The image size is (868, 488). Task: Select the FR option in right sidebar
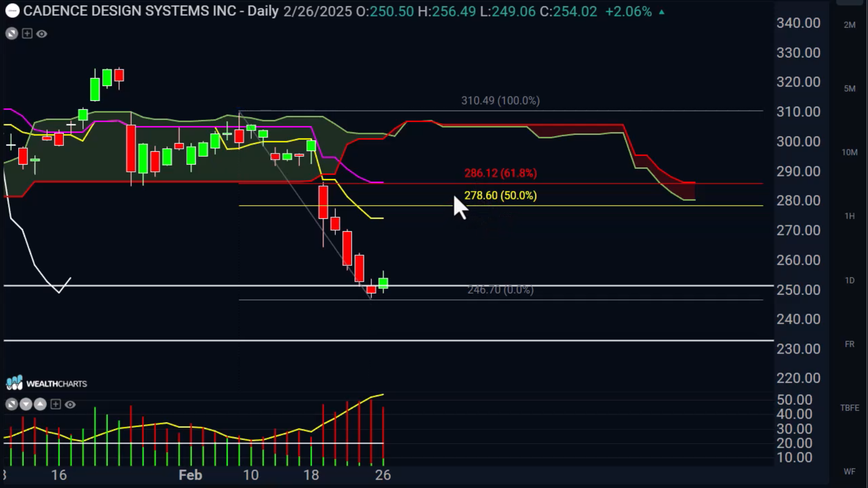(849, 344)
